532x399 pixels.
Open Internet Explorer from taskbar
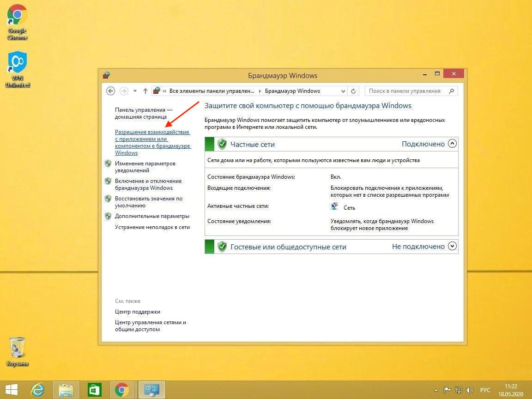click(37, 390)
